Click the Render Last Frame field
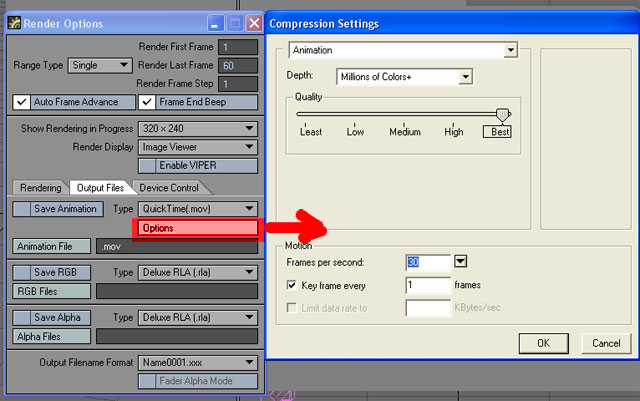The height and width of the screenshot is (401, 640). [238, 65]
